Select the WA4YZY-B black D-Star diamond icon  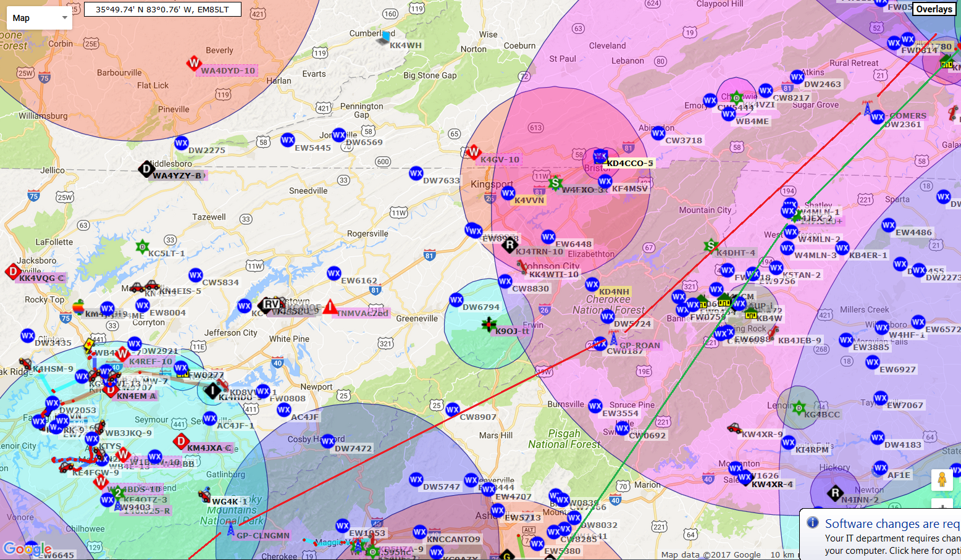(146, 169)
